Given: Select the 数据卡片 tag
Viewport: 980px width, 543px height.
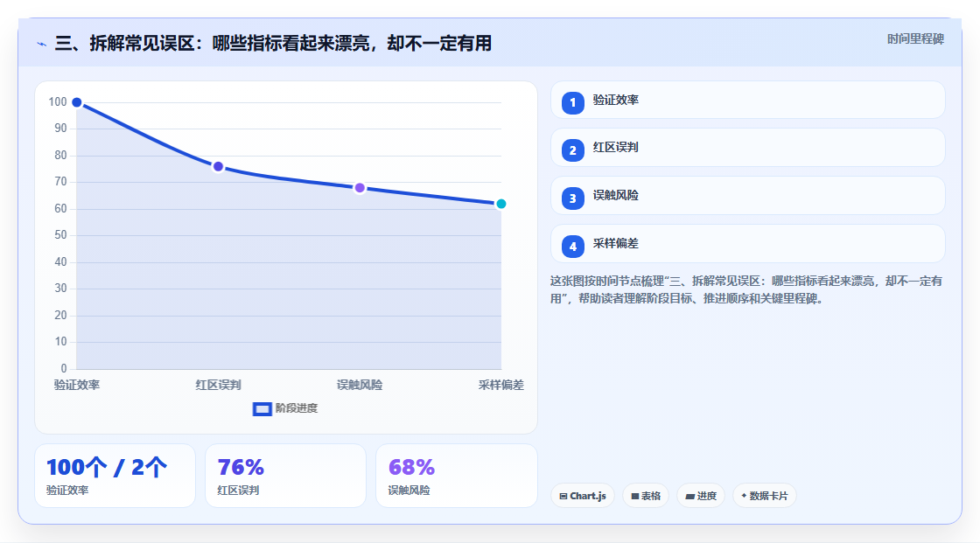Looking at the screenshot, I should pos(765,496).
